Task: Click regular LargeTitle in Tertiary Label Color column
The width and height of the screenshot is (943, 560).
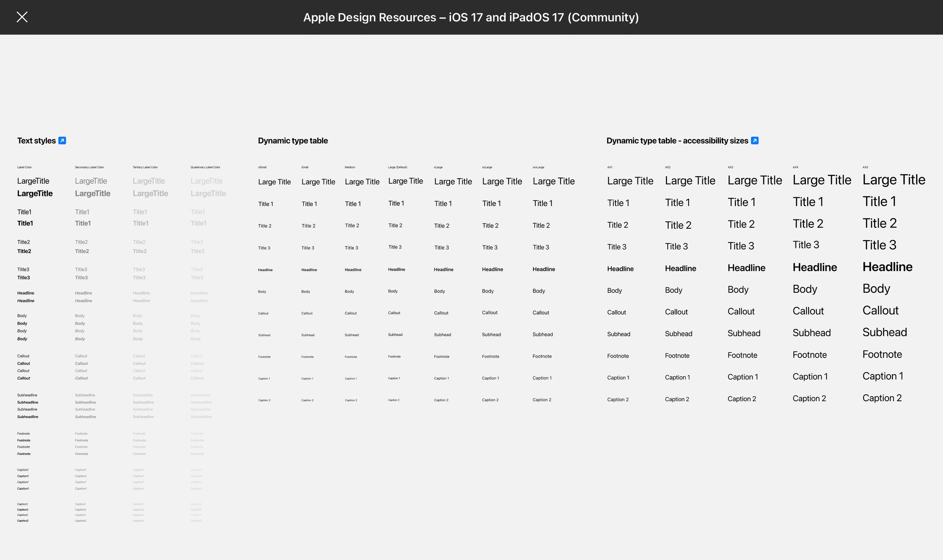Action: point(149,181)
